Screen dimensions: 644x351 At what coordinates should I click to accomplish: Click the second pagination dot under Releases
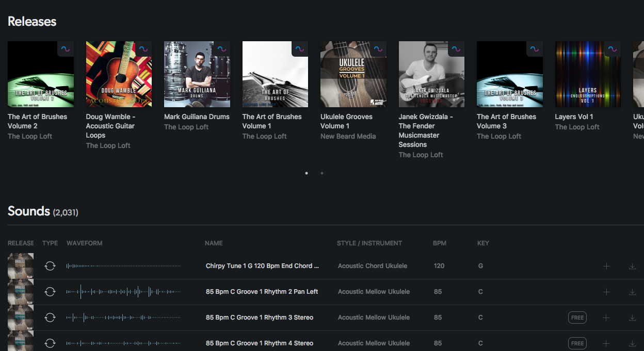(322, 173)
